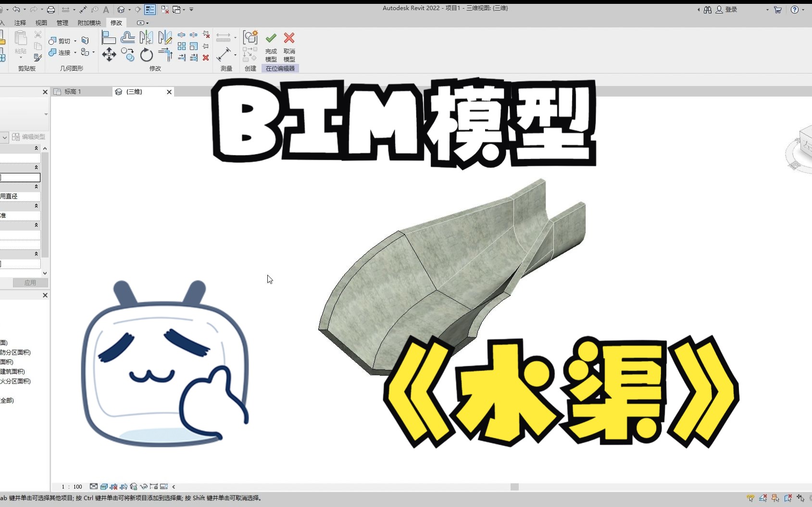This screenshot has height=507, width=812.
Task: Select the Mirror - Draw Axis tool
Action: [165, 37]
